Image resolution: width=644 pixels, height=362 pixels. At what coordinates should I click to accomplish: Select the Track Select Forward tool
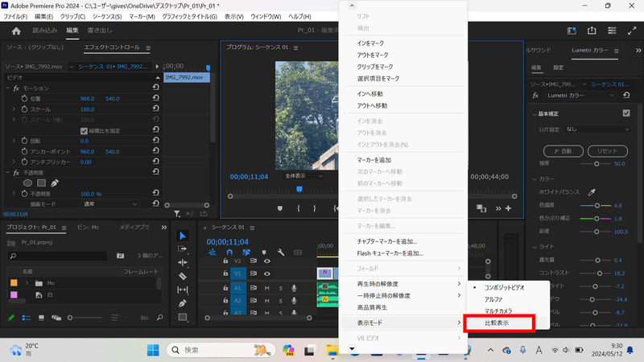point(183,249)
